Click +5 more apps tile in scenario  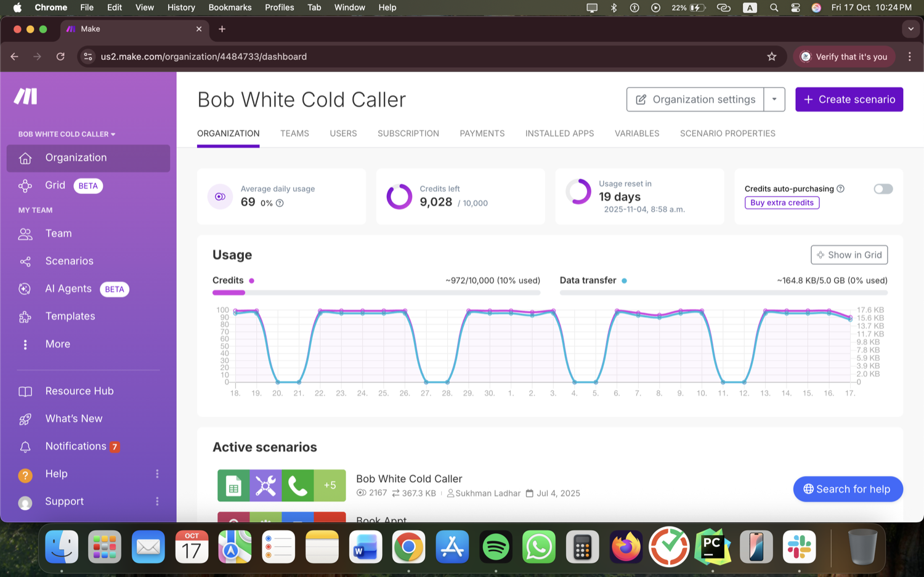[330, 485]
